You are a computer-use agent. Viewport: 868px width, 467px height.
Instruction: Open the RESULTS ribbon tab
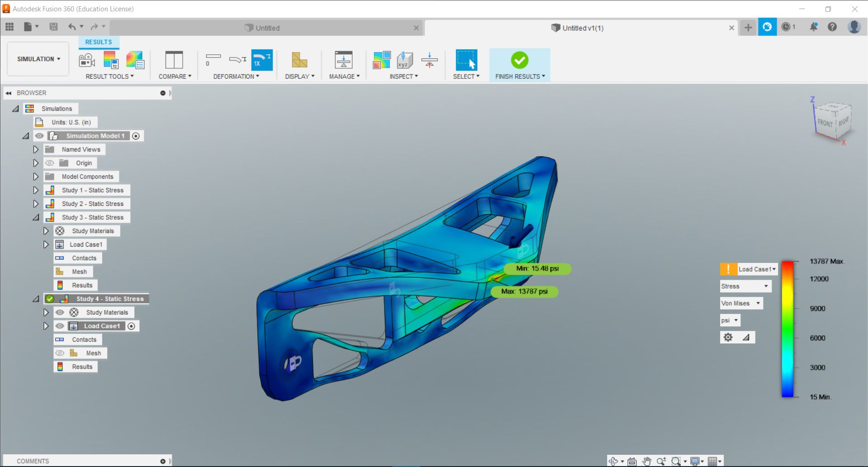tap(98, 42)
